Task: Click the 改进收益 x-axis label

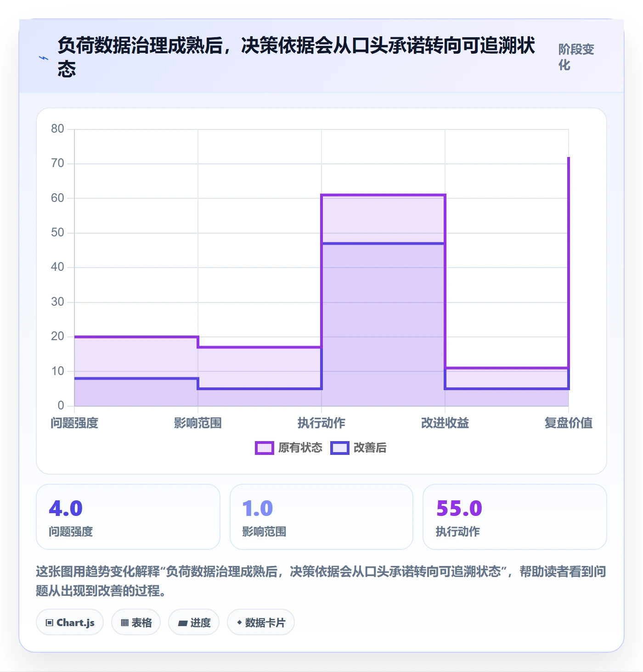Action: click(445, 423)
